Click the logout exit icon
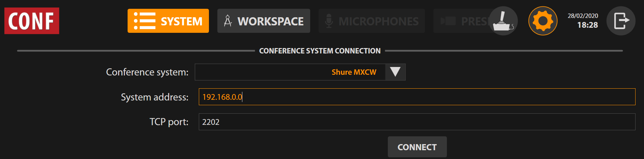Viewport: 644px width, 159px height. pos(621,21)
